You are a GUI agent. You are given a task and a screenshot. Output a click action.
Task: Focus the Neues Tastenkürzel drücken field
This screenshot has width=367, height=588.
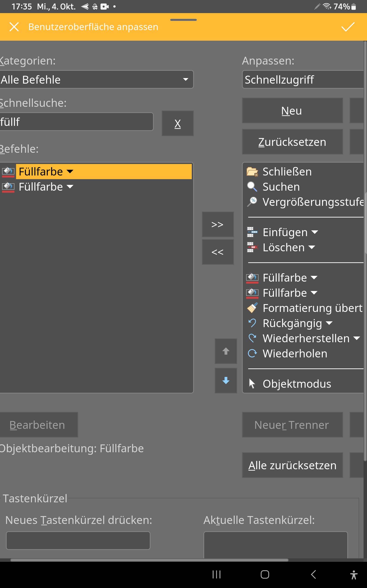pyautogui.click(x=78, y=540)
